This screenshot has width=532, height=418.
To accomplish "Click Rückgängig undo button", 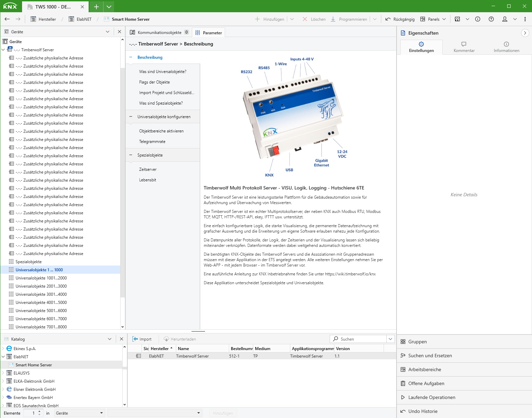I will (400, 19).
